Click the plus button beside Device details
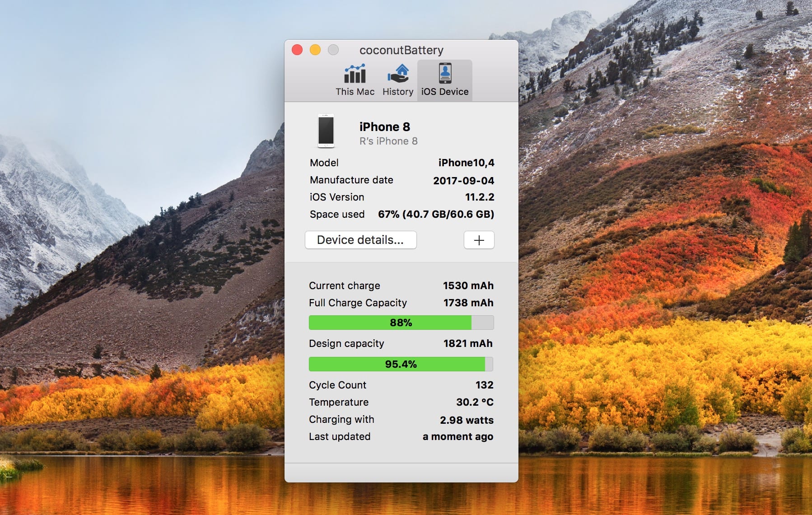 coord(479,240)
